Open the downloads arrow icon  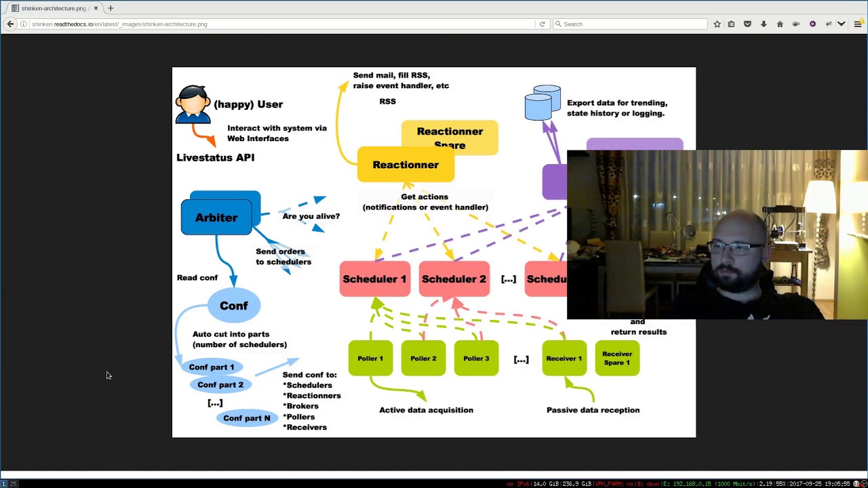764,24
